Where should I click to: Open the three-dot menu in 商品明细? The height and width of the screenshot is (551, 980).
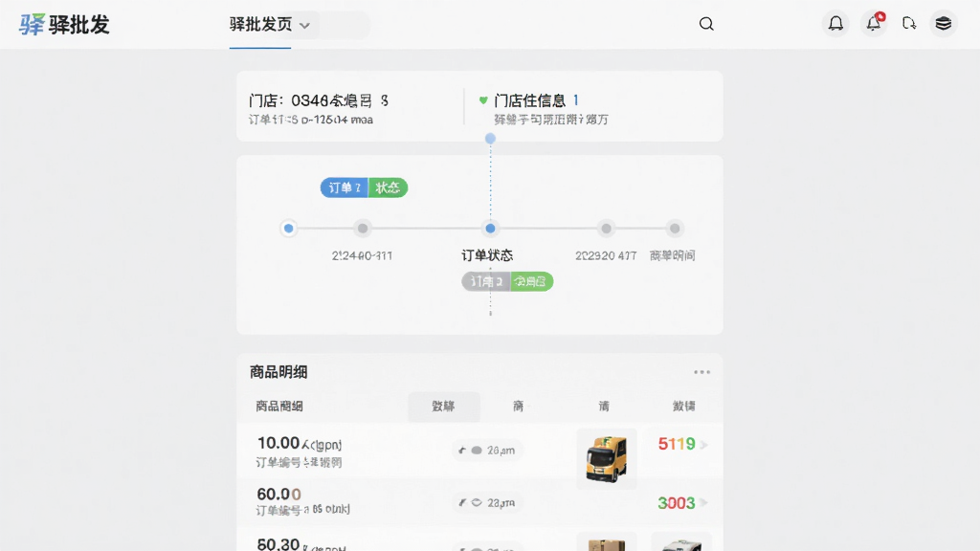[702, 372]
